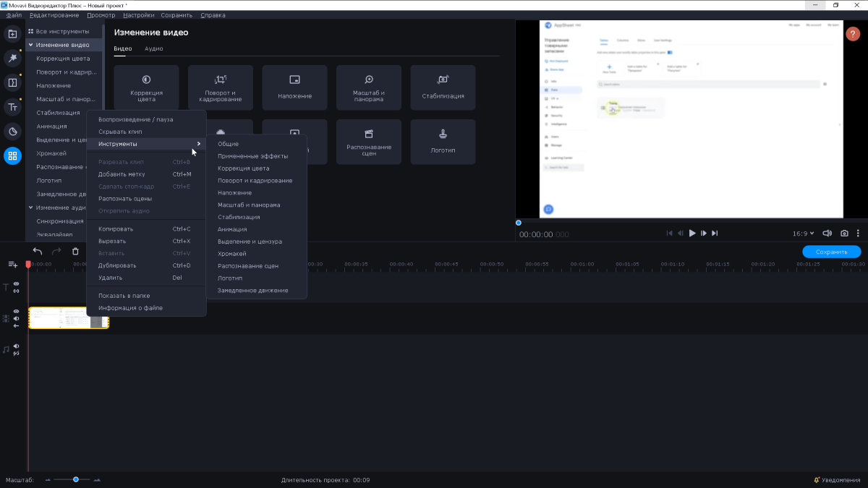Take a snapshot with the camera icon
This screenshot has width=868, height=488.
coord(844,234)
